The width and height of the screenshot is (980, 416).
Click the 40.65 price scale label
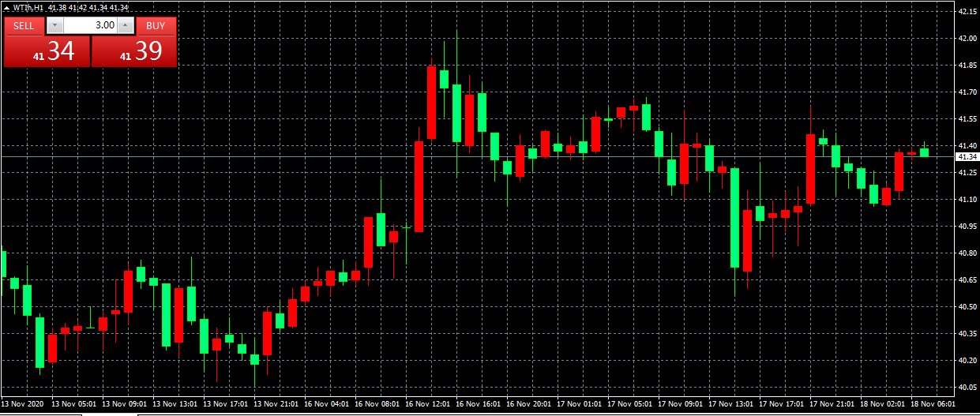(967, 280)
